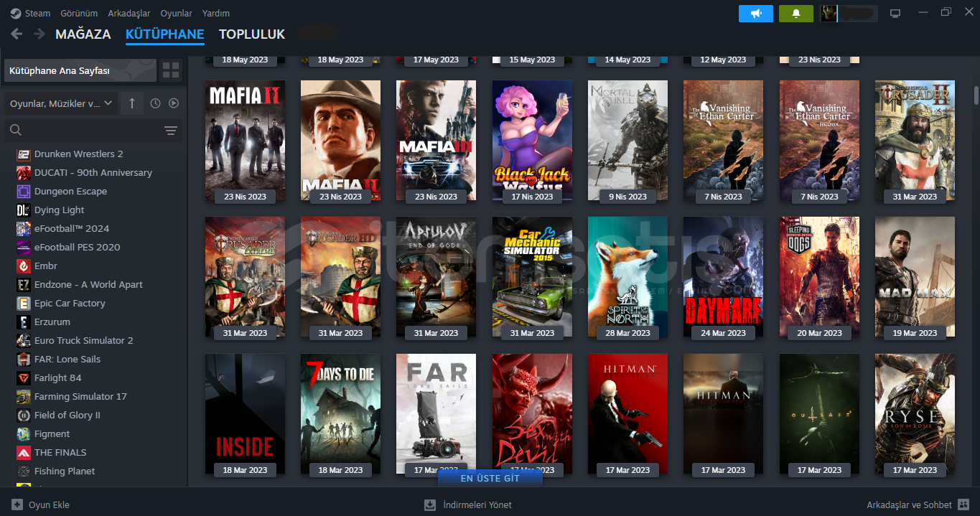
Task: Select Erzurum in the game list
Action: pyautogui.click(x=52, y=322)
